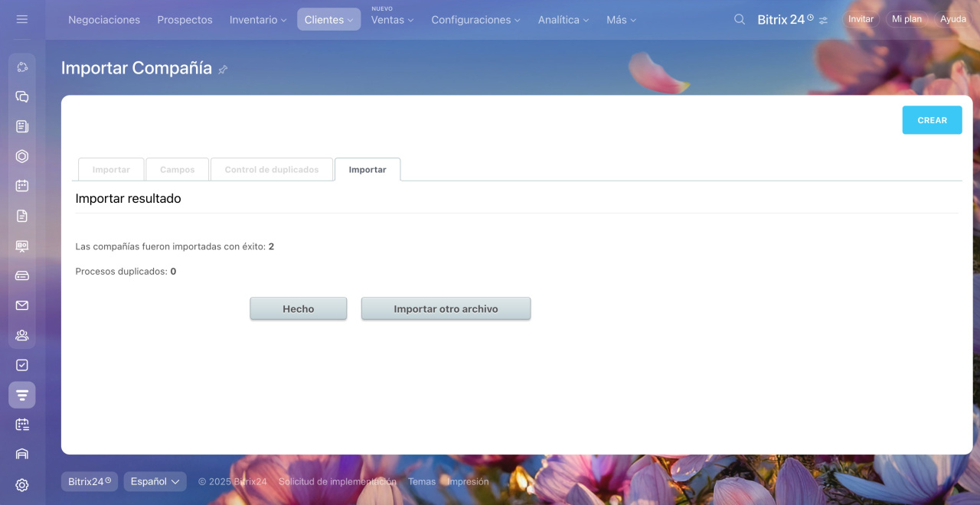
Task: Click the hexagon icon in sidebar
Action: [x=22, y=156]
